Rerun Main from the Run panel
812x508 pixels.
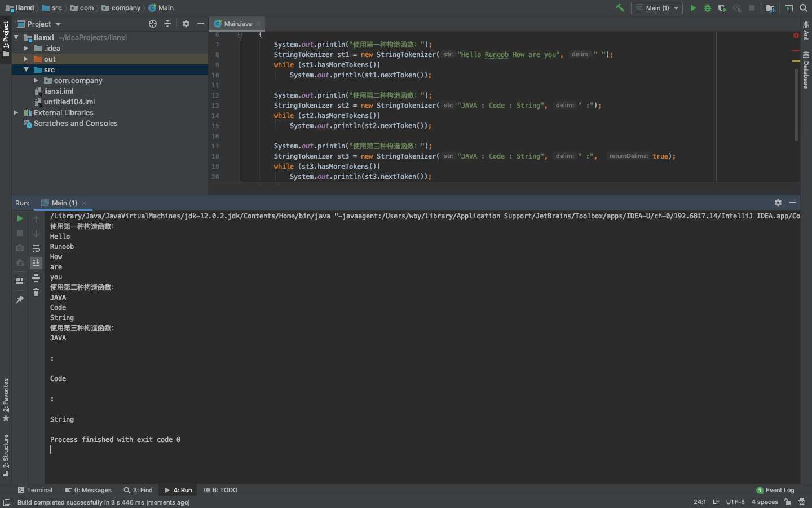pos(20,218)
